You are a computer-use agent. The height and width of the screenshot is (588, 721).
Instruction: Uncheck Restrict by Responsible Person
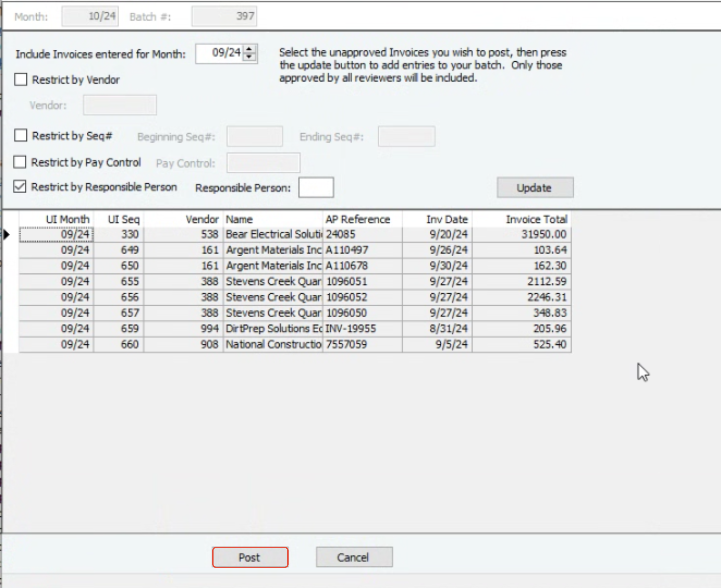(x=20, y=187)
